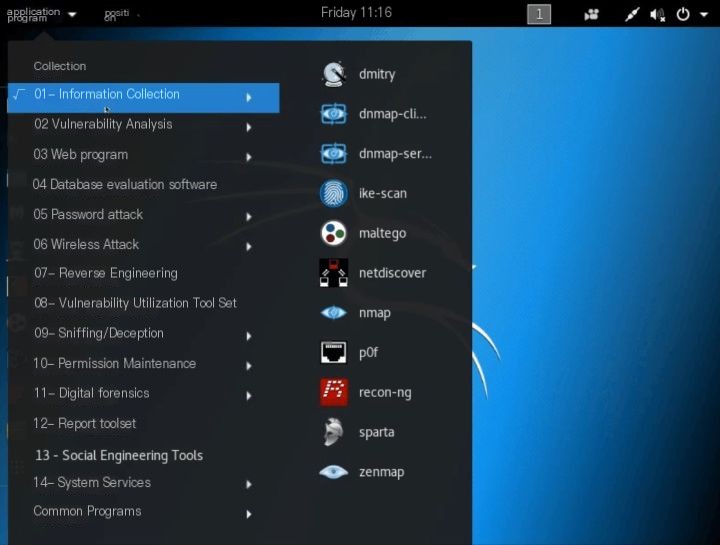This screenshot has width=720, height=545.
Task: Open the network connection tray icon
Action: click(632, 15)
